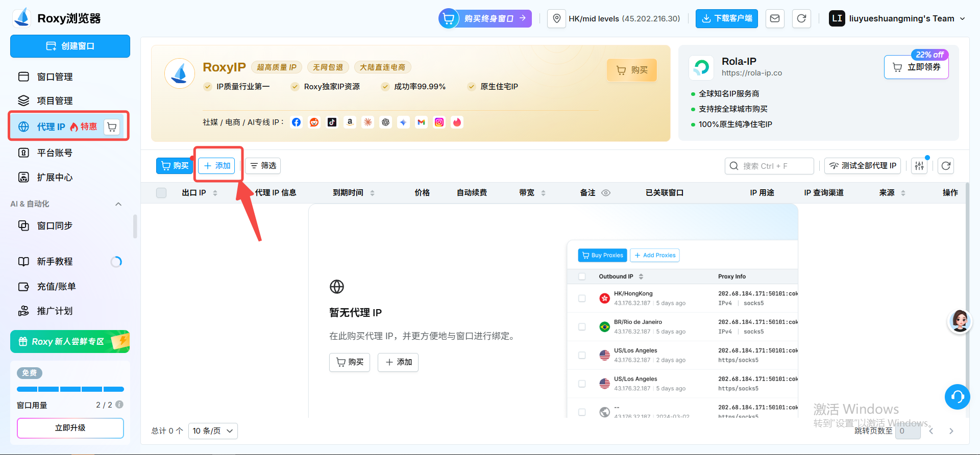The width and height of the screenshot is (980, 455).
Task: Open 充值/账单 in the sidebar
Action: point(70,286)
